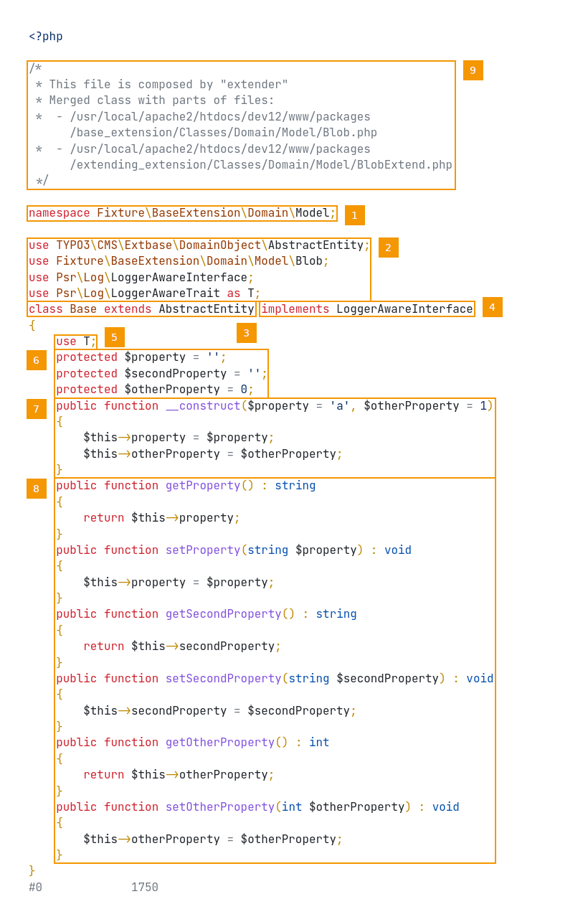The width and height of the screenshot is (588, 922).
Task: Click the number 1750 at the bottom
Action: click(144, 888)
